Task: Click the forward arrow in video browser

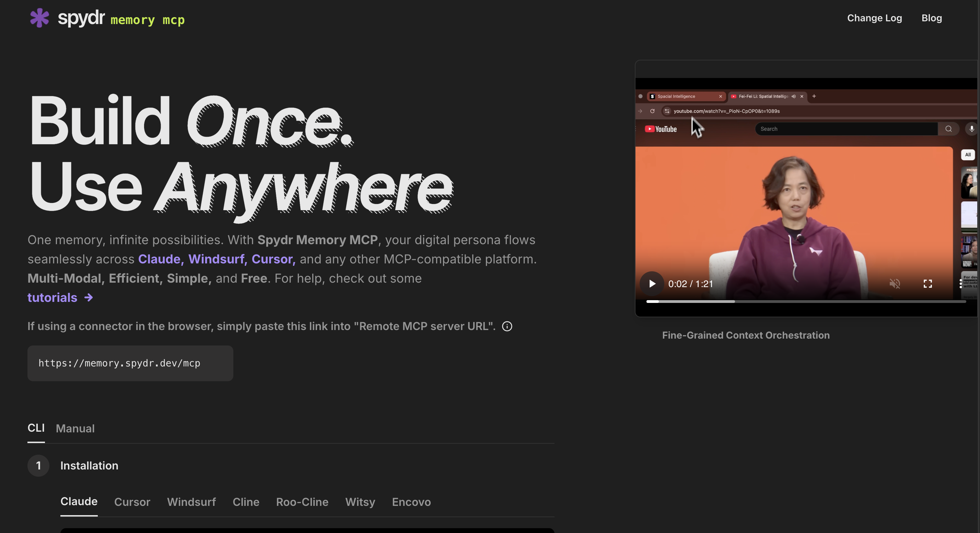Action: pos(640,111)
